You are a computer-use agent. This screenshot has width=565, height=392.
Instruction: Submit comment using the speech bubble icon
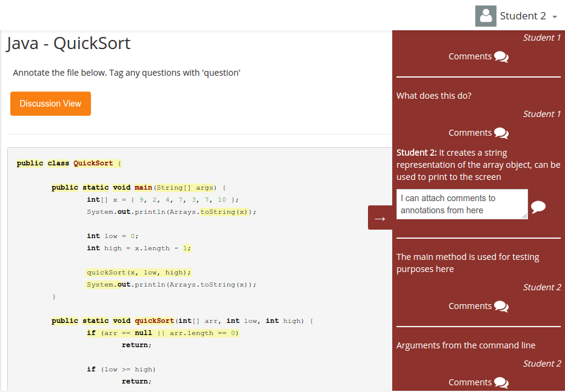click(538, 207)
